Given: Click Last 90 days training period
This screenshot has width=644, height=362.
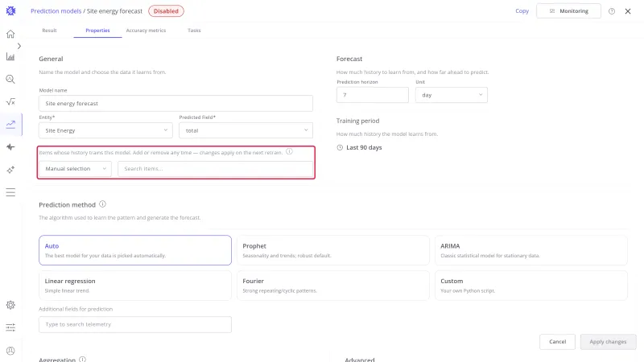Looking at the screenshot, I should (x=364, y=147).
